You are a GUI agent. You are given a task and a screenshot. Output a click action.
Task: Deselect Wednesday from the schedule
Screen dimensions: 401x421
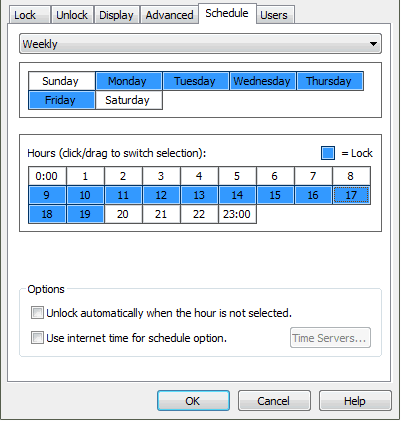[x=263, y=81]
